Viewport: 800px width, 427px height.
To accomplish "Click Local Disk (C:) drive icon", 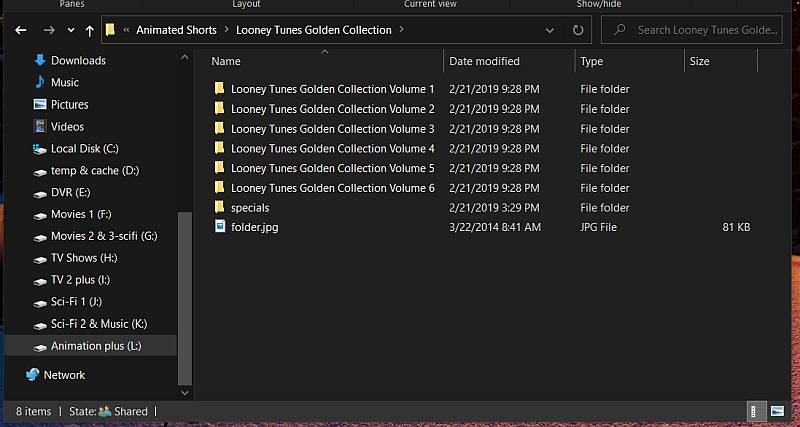I will pos(40,149).
